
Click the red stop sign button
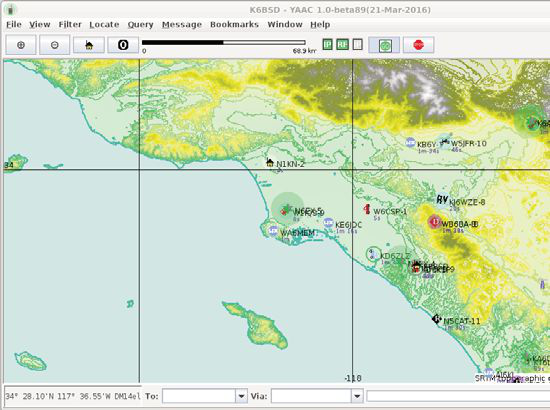418,45
